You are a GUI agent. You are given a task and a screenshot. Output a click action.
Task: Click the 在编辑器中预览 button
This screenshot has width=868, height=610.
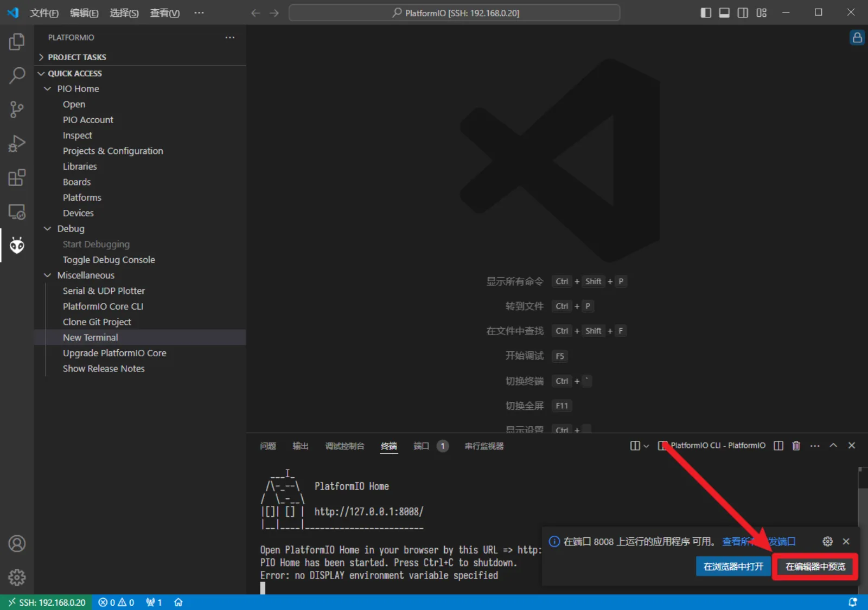click(x=815, y=566)
